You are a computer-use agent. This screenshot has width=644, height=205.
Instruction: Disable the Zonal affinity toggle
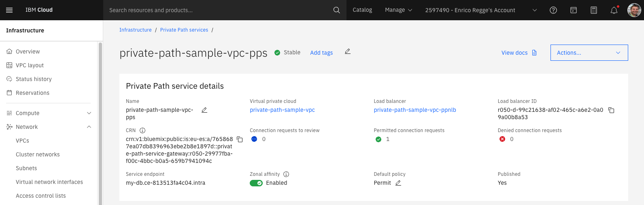[x=256, y=183]
